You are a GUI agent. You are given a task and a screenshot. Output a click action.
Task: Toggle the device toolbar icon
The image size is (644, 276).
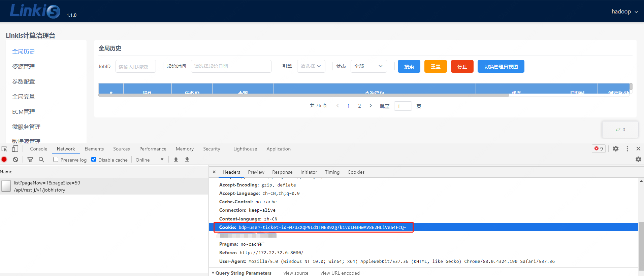point(15,149)
